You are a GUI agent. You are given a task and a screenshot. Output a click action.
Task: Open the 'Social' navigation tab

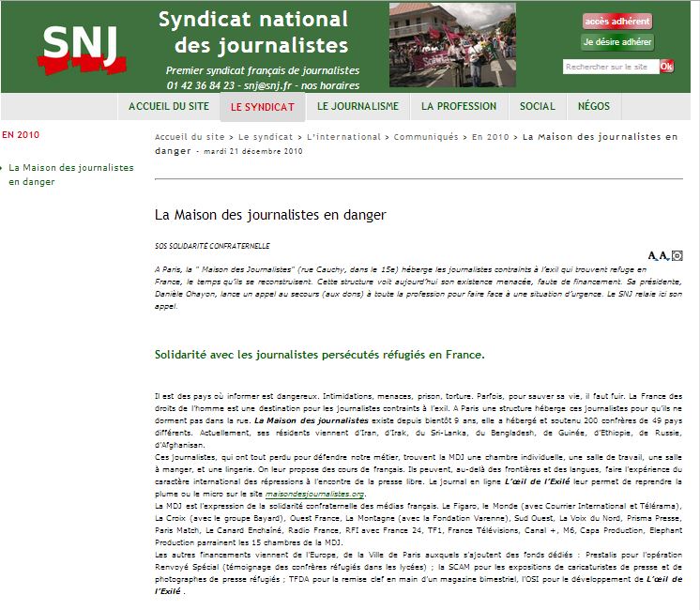coord(538,107)
